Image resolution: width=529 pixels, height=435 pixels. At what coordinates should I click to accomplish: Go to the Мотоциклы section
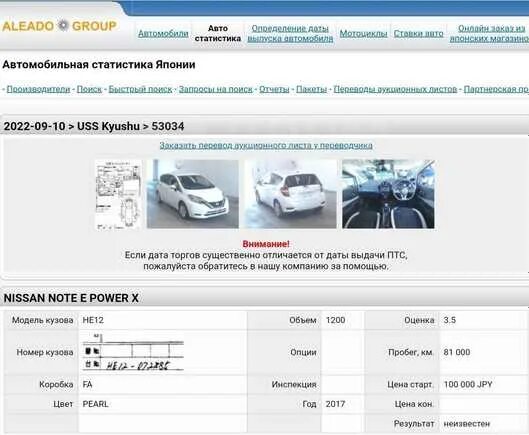click(x=363, y=33)
